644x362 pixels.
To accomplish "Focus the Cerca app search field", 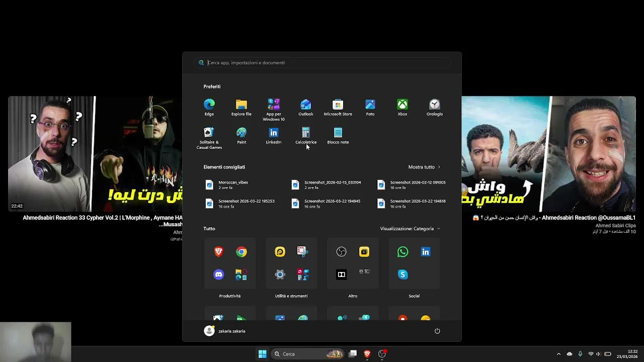I will [322, 63].
